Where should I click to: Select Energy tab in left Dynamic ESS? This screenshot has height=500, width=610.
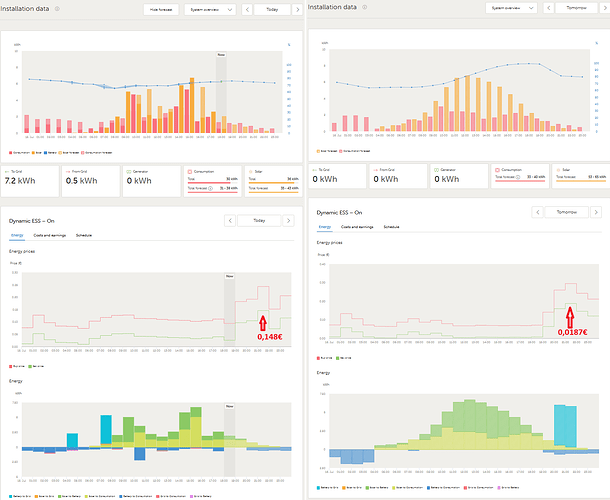tap(17, 235)
